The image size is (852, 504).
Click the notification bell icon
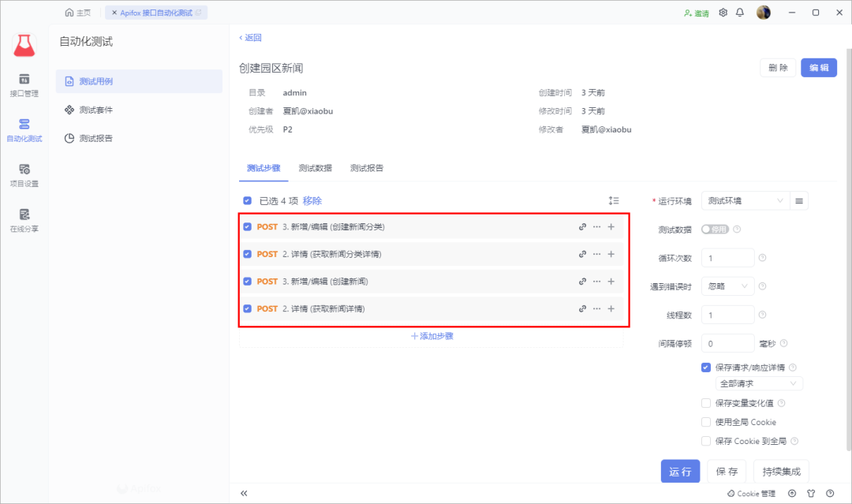(x=740, y=13)
